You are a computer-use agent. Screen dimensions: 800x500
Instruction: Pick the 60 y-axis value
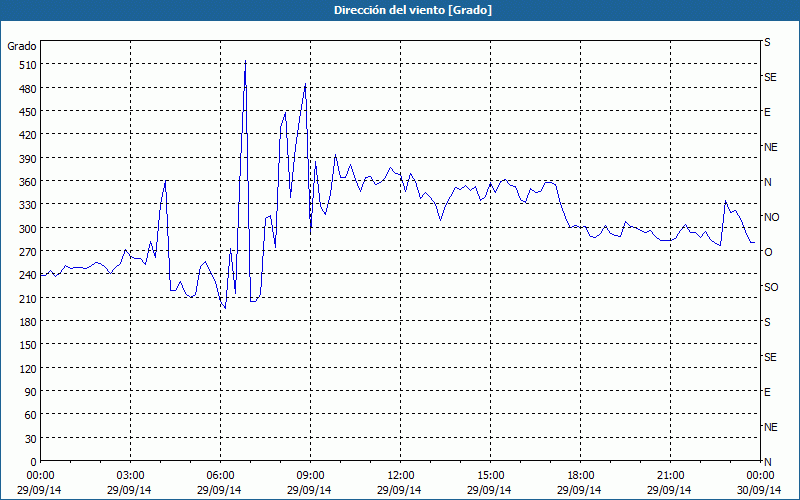tap(31, 415)
